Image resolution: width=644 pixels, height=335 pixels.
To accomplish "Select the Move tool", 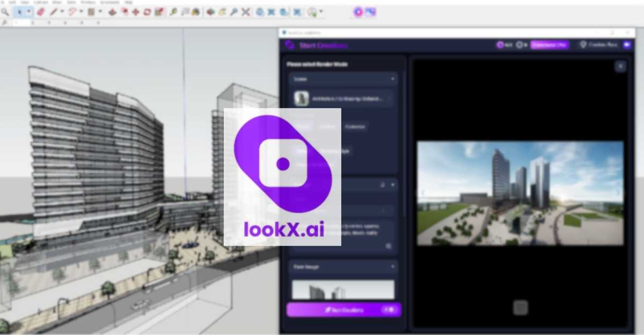I will (x=135, y=12).
